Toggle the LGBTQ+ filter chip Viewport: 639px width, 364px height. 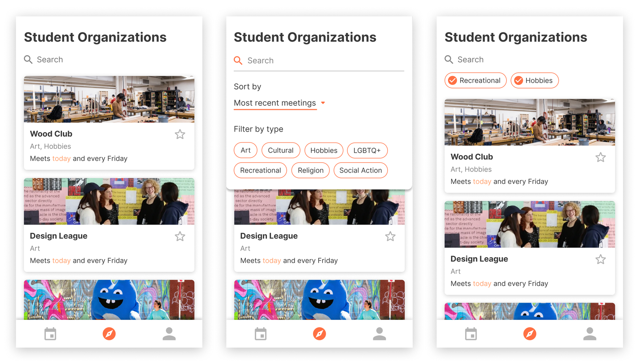click(x=367, y=150)
